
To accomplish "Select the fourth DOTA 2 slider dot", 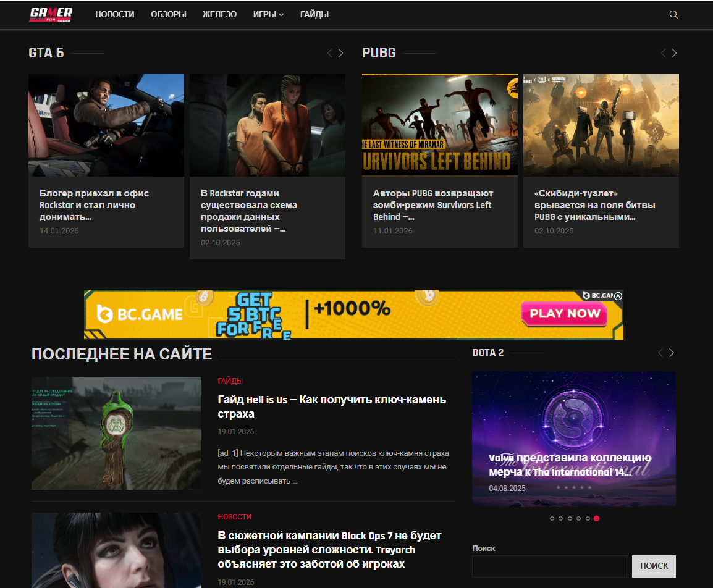I will (x=578, y=518).
